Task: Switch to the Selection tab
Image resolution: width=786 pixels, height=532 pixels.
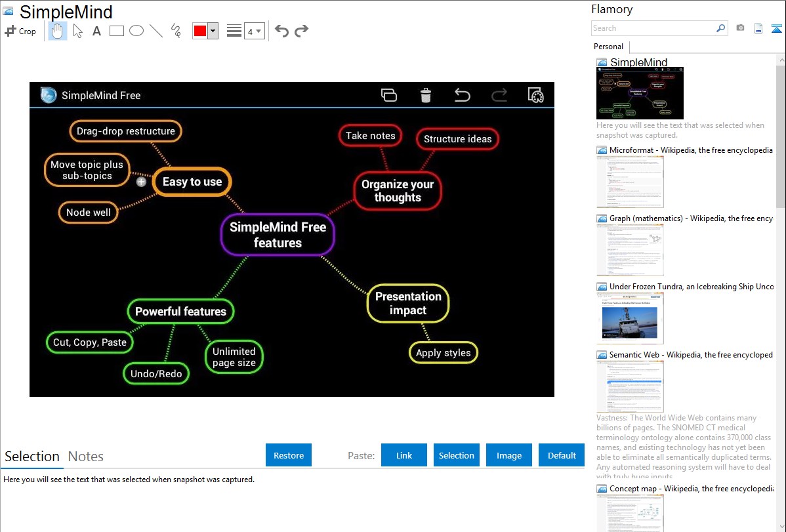Action: coord(32,457)
